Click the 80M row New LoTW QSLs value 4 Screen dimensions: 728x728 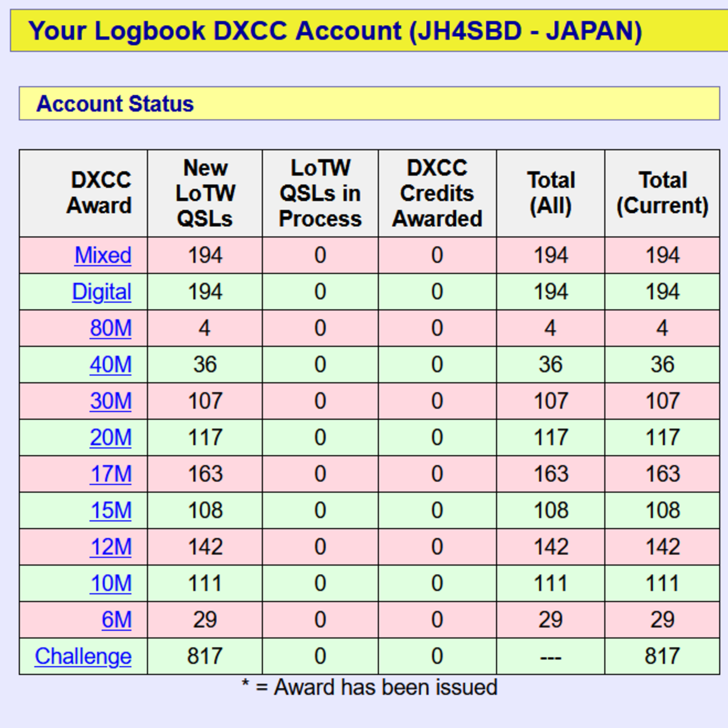pos(205,328)
